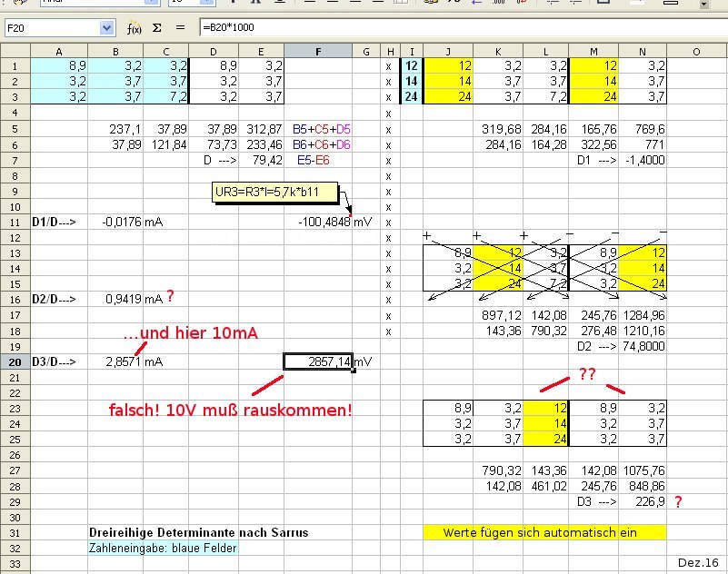Click the B5+C5+D5 label cell

point(318,129)
